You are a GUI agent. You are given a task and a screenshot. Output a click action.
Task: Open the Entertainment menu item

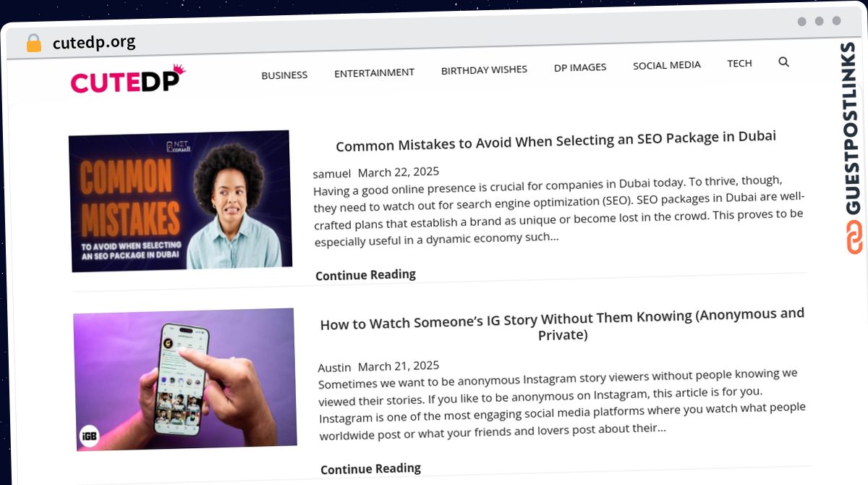374,72
